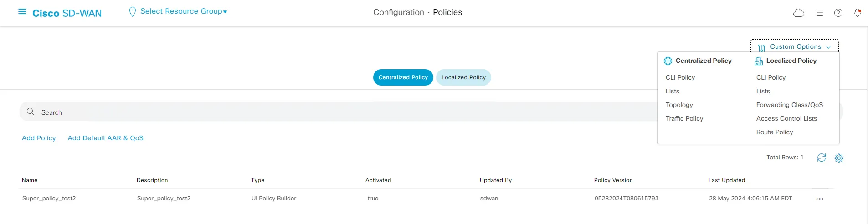Viewport: 868px width, 224px height.
Task: Click the Select Resource Group location icon
Action: pyautogui.click(x=133, y=12)
